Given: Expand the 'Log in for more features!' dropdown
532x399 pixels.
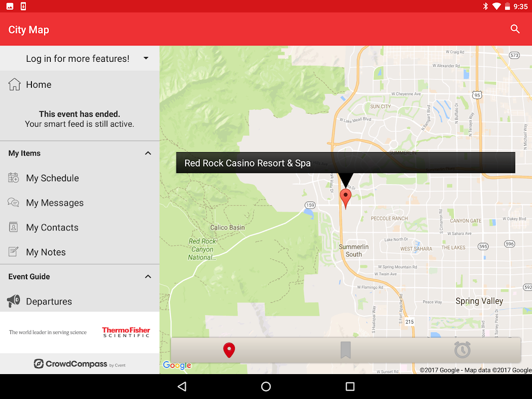Looking at the screenshot, I should [80, 58].
